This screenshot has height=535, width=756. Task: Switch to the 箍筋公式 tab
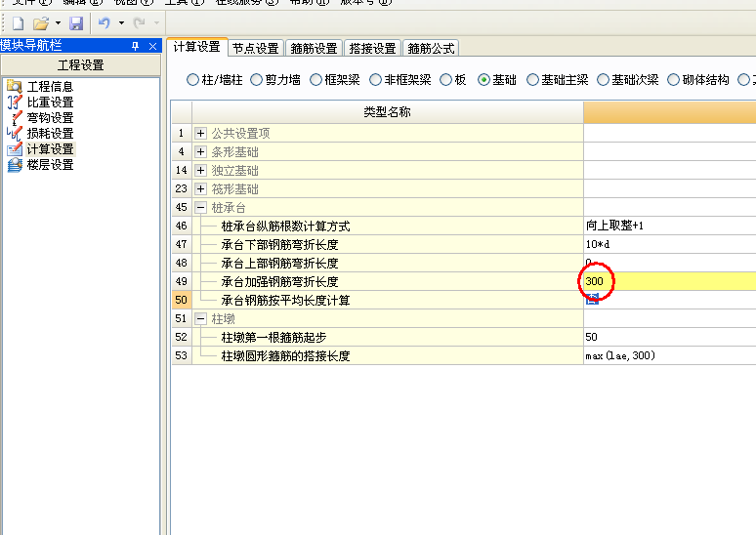[431, 48]
